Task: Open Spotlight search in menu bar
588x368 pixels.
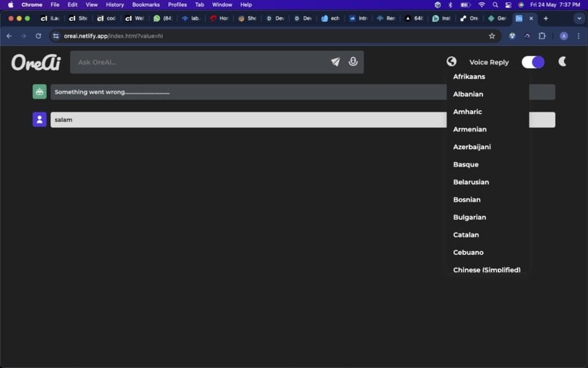Action: [495, 5]
